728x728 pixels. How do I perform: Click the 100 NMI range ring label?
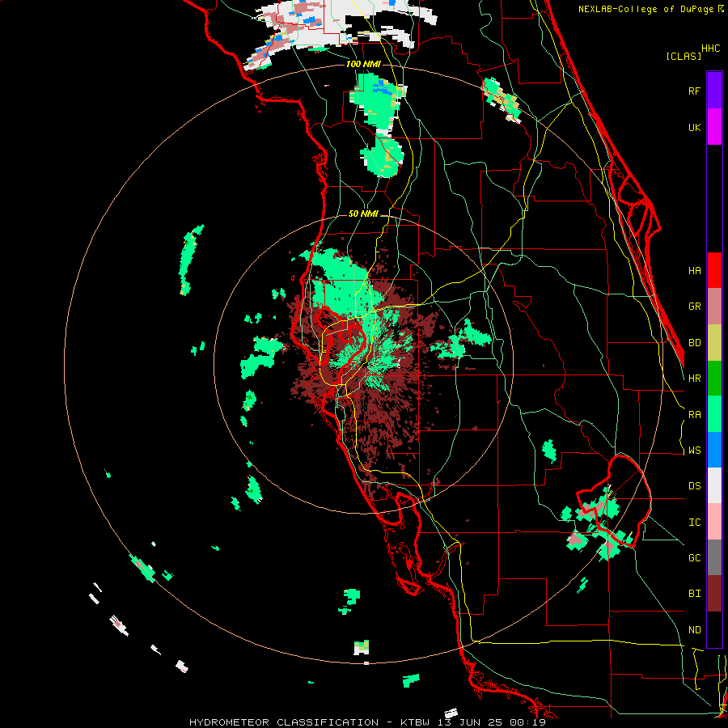[x=363, y=64]
